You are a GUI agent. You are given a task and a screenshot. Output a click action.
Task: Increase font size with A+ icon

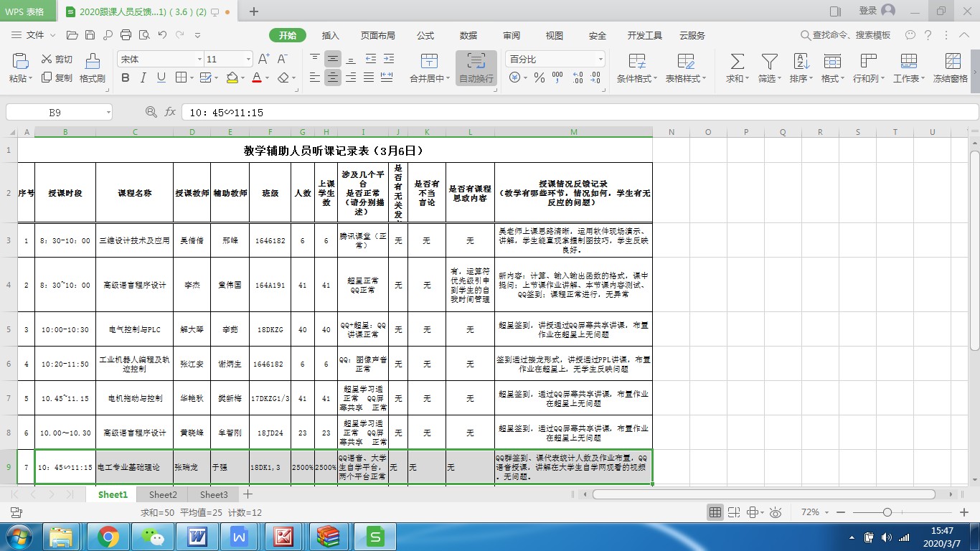[x=264, y=60]
